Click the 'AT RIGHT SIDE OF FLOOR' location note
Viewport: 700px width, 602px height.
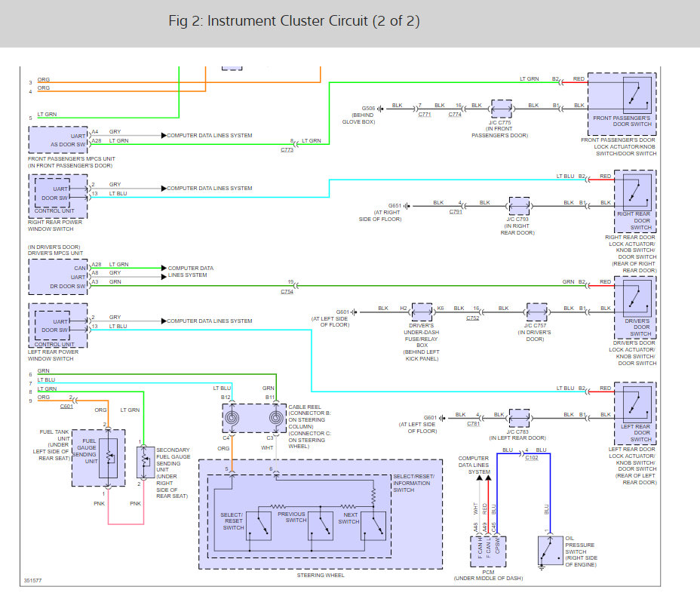[x=380, y=216]
